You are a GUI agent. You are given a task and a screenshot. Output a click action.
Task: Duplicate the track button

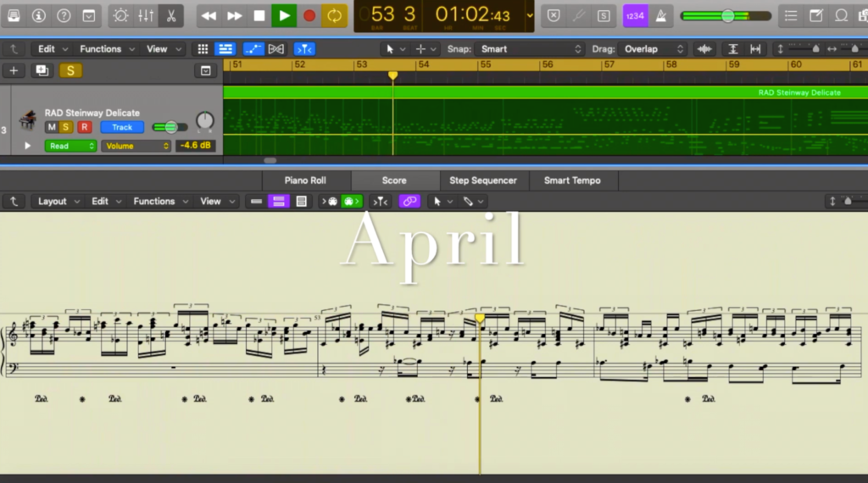(x=42, y=70)
